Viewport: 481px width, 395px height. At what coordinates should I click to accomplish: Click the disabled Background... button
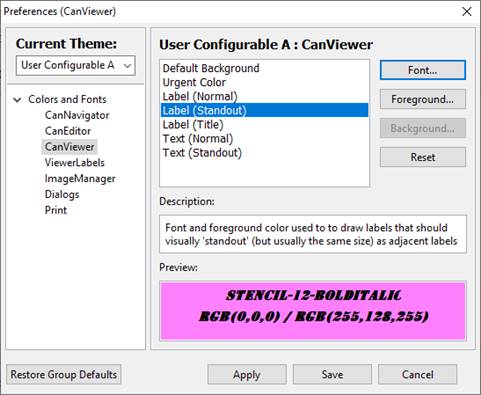coord(423,128)
